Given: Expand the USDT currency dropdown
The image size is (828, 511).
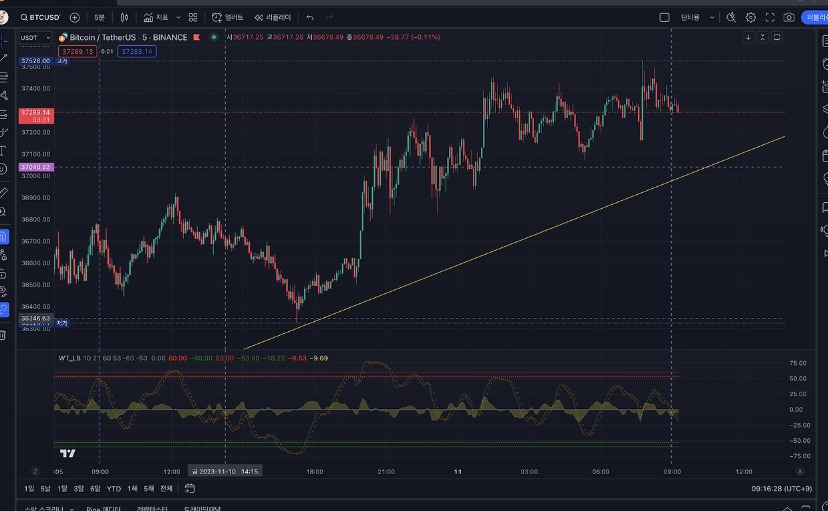Looking at the screenshot, I should pyautogui.click(x=33, y=37).
